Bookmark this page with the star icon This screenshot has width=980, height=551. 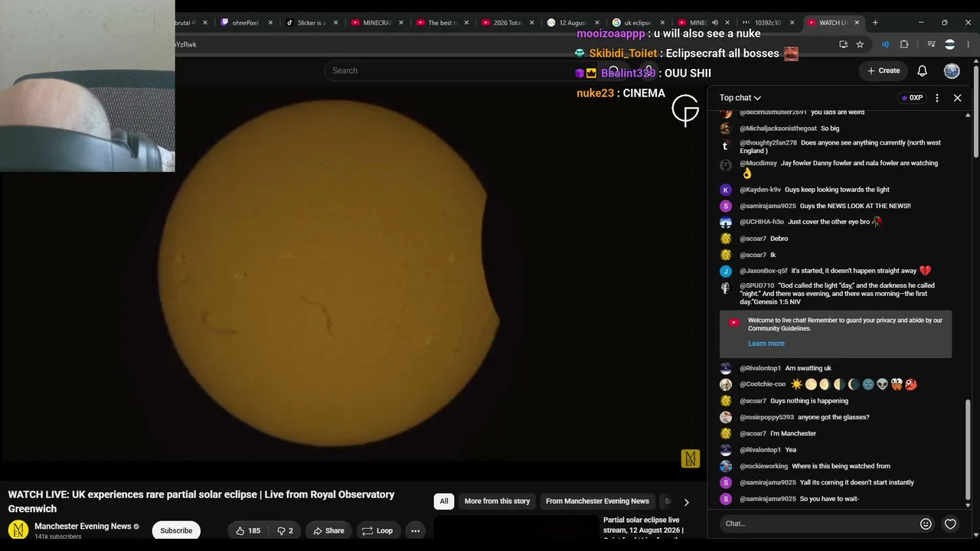click(860, 44)
